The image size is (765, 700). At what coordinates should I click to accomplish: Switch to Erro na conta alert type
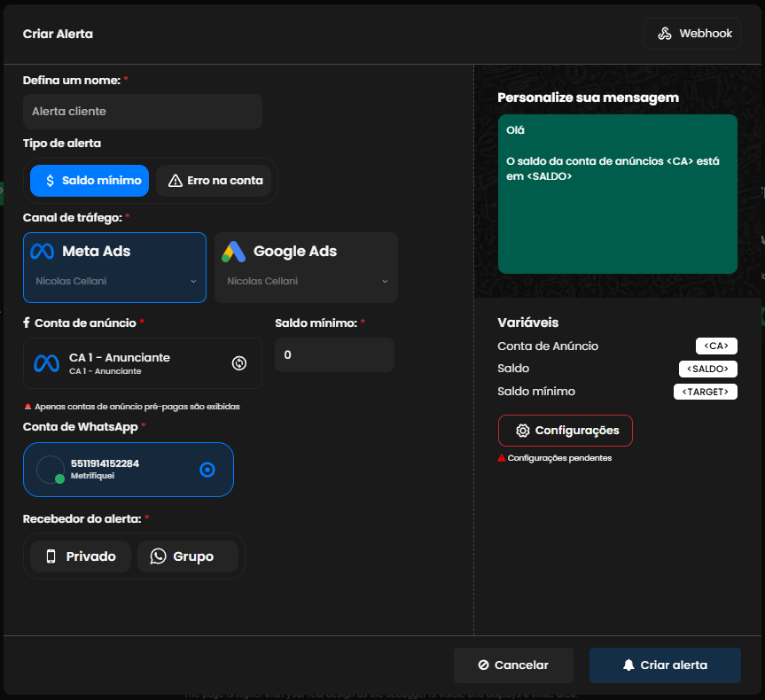(215, 181)
